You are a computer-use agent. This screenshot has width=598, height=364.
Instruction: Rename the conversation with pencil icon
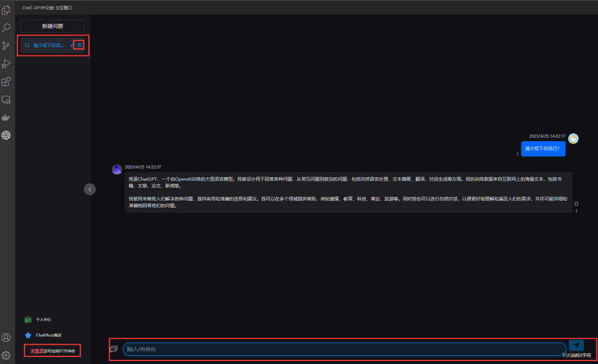pyautogui.click(x=72, y=45)
